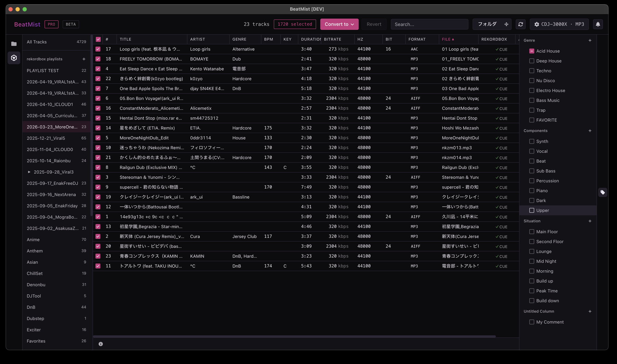617x364 pixels.
Task: Open the Denonbu playlist
Action: pyautogui.click(x=57, y=285)
